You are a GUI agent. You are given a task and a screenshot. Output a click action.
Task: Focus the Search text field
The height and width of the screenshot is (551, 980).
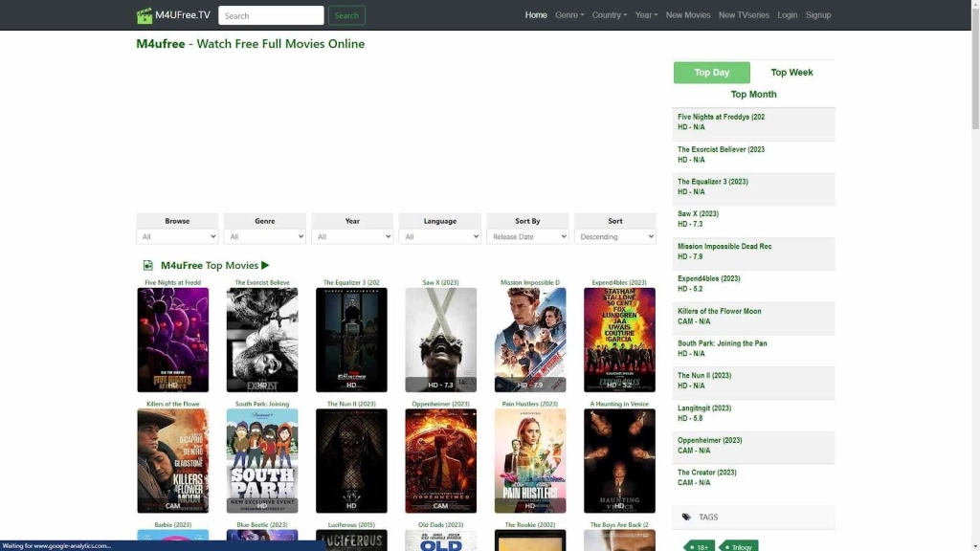pos(271,15)
